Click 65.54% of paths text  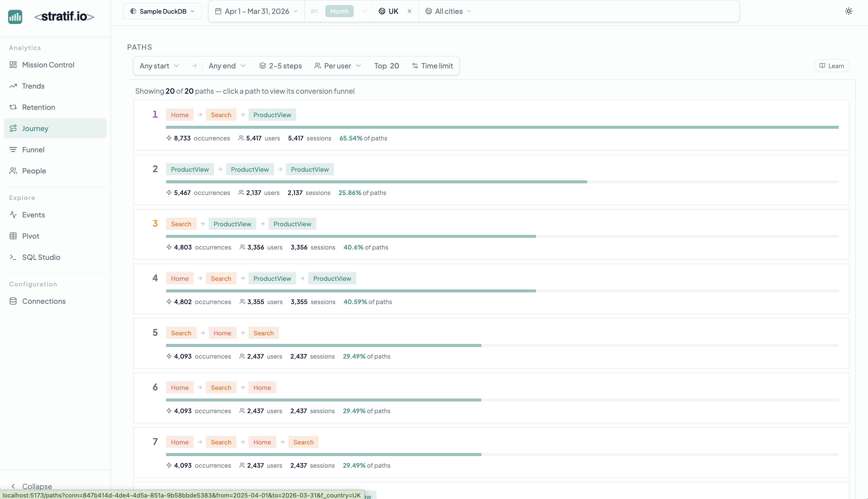tap(363, 138)
